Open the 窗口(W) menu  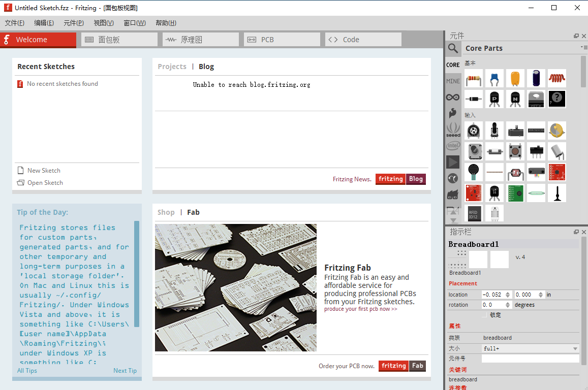[x=135, y=23]
